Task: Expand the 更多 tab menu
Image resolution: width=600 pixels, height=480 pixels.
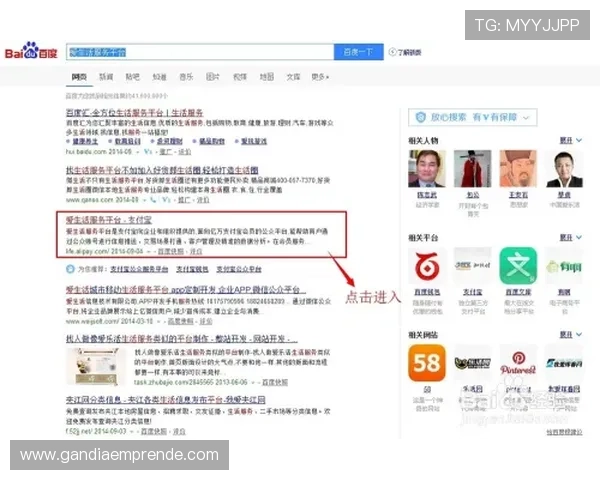Action: [320, 77]
